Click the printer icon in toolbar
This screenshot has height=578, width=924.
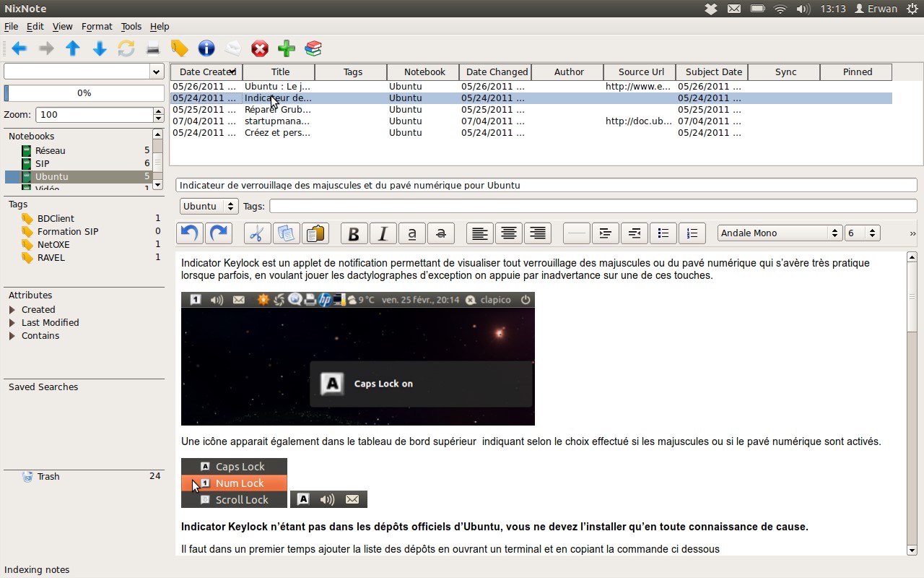pyautogui.click(x=152, y=48)
